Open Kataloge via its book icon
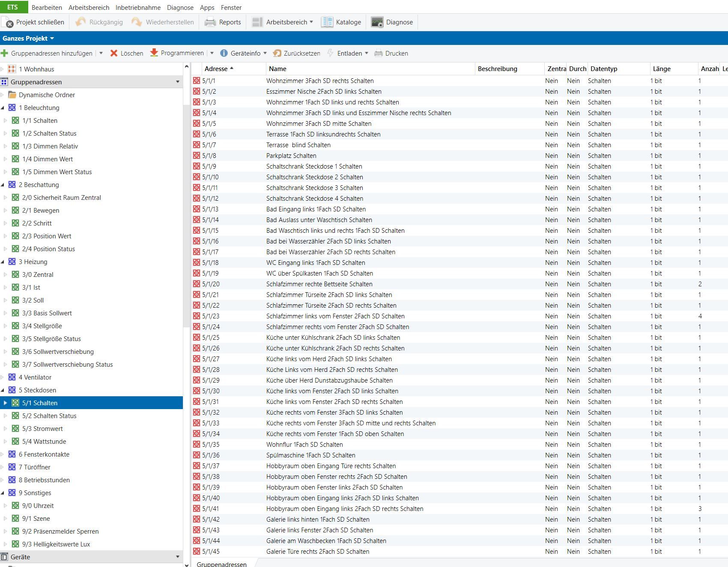Viewport: 728px width, 567px height. (327, 22)
